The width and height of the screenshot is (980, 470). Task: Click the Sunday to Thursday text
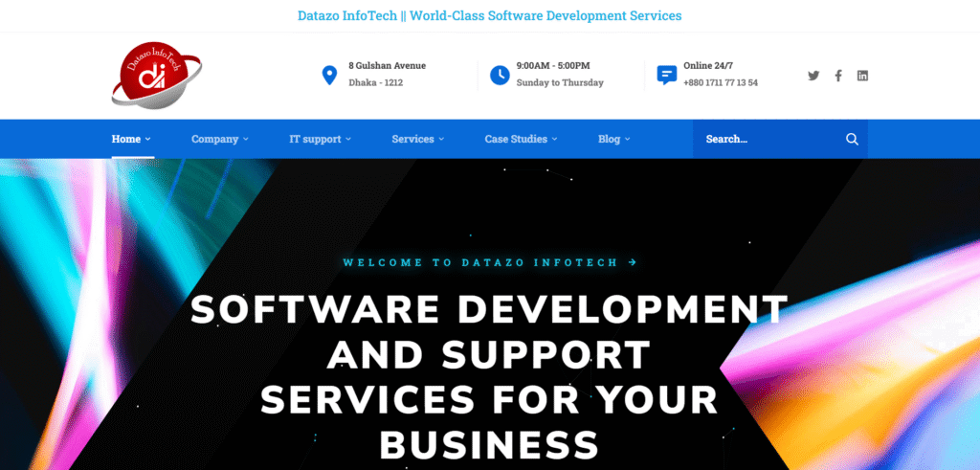pos(560,82)
